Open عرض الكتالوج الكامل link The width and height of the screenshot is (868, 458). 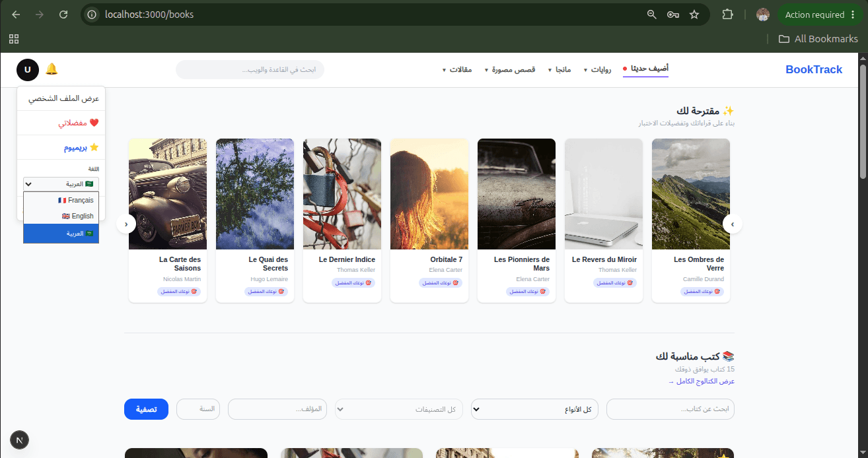tap(701, 381)
